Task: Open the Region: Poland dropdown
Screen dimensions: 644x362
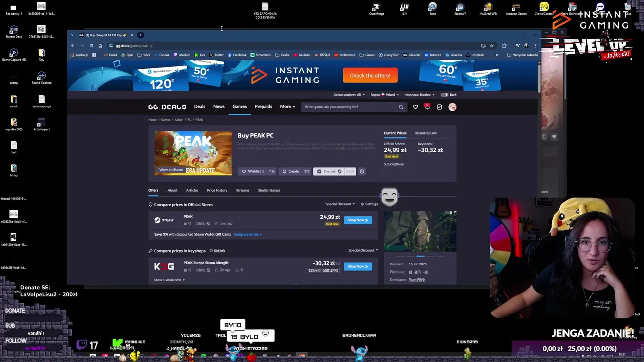Action: [x=385, y=95]
